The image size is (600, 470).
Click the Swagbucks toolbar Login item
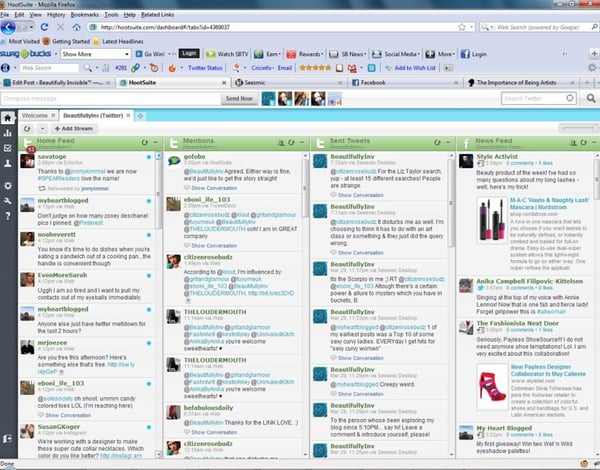(x=474, y=54)
